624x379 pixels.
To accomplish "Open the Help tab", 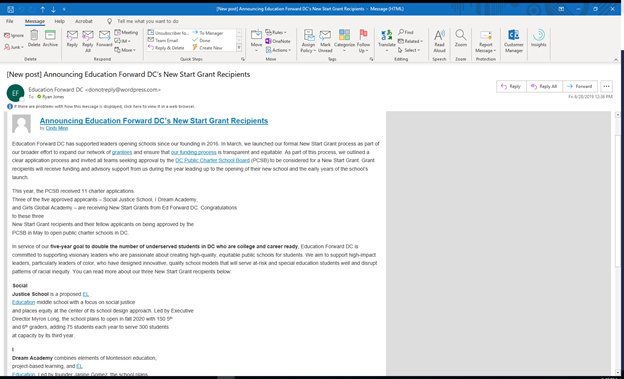I will click(x=60, y=21).
